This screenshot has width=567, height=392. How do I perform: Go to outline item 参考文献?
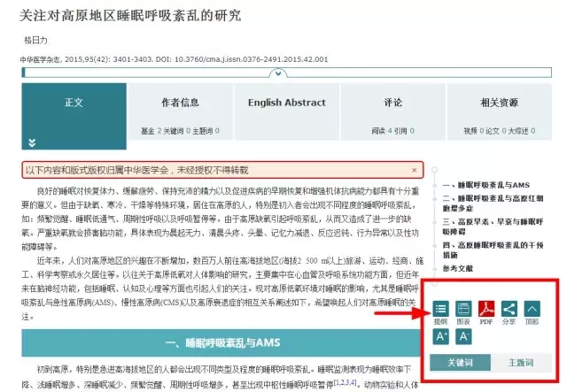pos(458,268)
